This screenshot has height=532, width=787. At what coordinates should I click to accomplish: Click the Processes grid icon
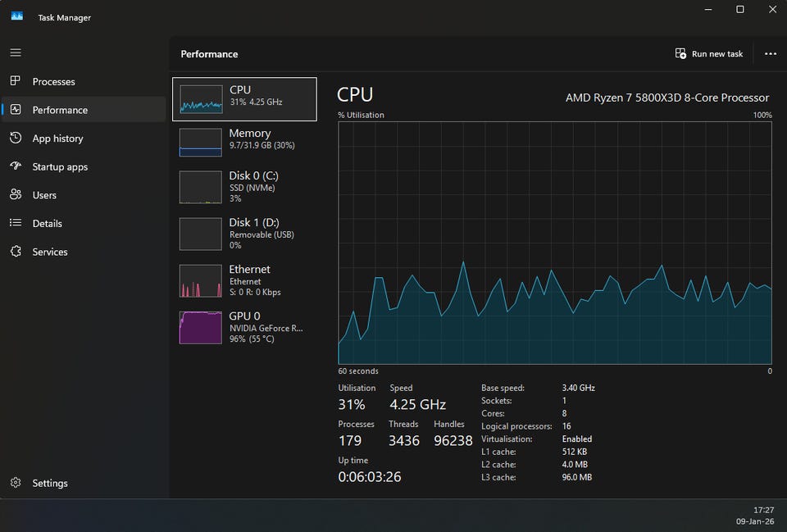[15, 81]
